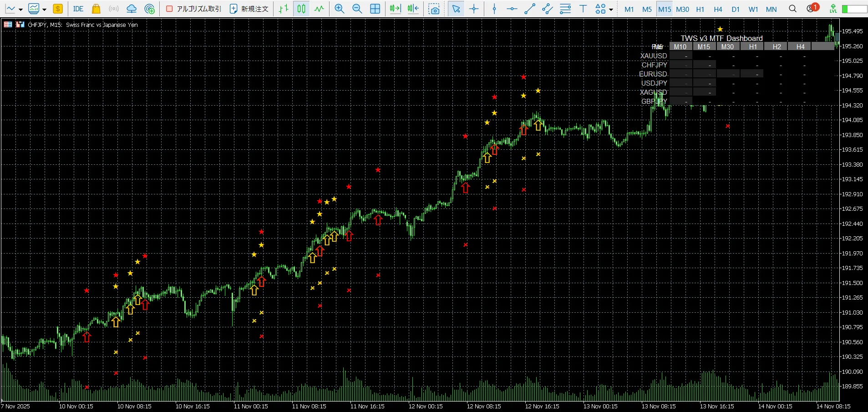Switch to bar chart display
This screenshot has height=412, width=868.
[x=284, y=9]
